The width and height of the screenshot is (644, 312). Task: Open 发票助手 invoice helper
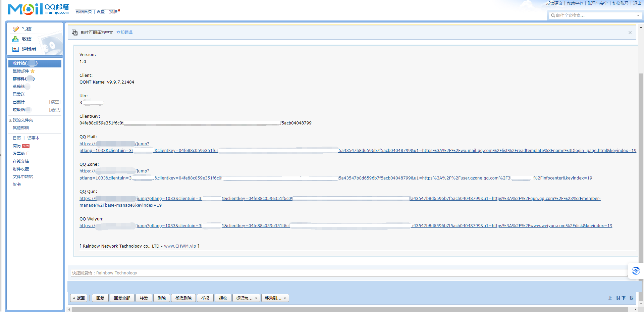[x=21, y=154]
